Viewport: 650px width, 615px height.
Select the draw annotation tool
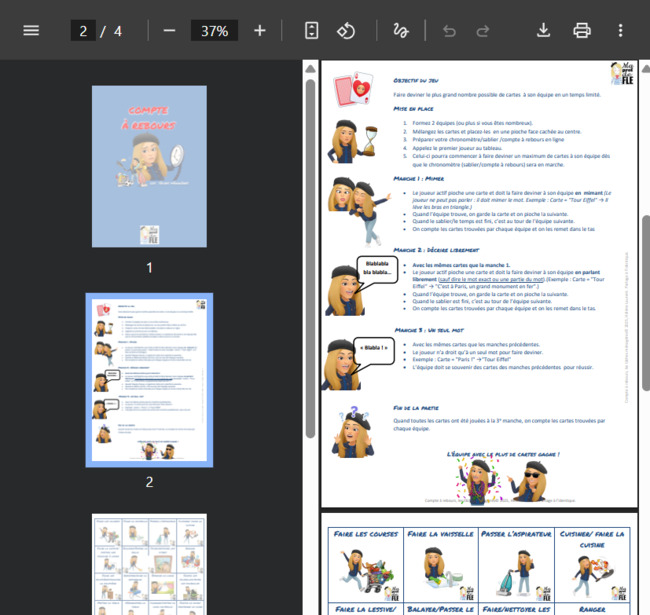(x=400, y=30)
